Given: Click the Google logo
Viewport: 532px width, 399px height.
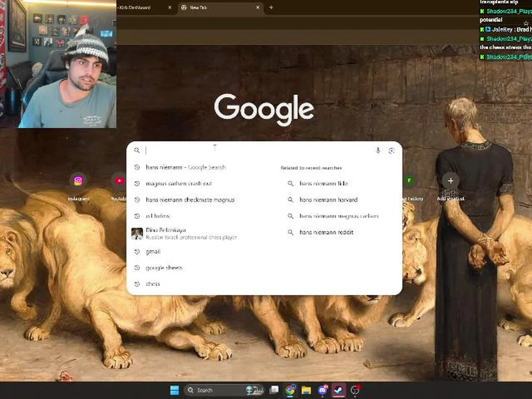Looking at the screenshot, I should 264,109.
